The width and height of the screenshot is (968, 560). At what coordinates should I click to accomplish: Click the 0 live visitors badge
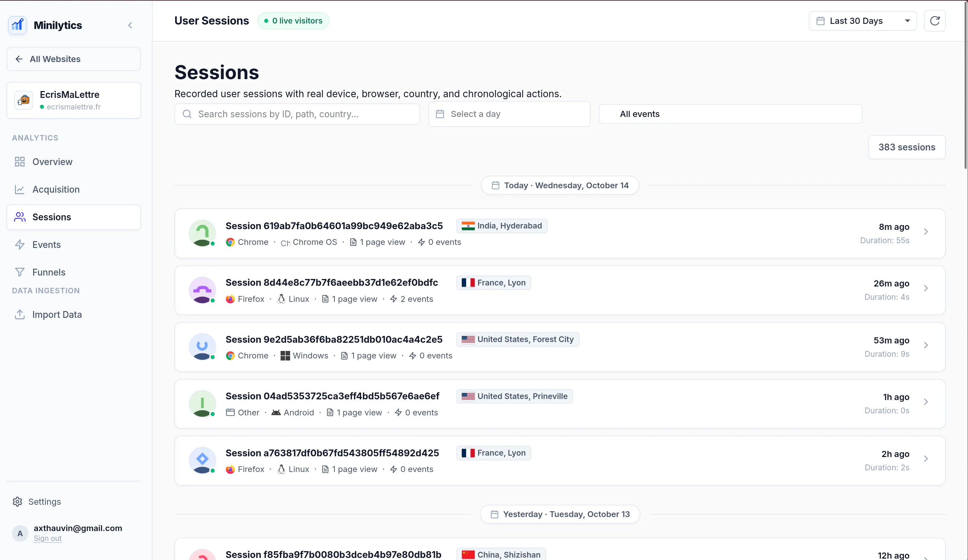[293, 21]
